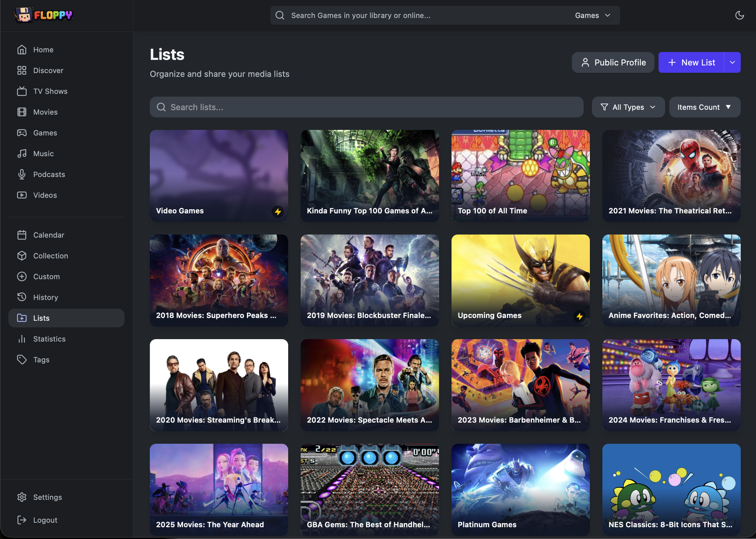Click the Collection box icon
Image resolution: width=756 pixels, height=539 pixels.
[x=22, y=256]
